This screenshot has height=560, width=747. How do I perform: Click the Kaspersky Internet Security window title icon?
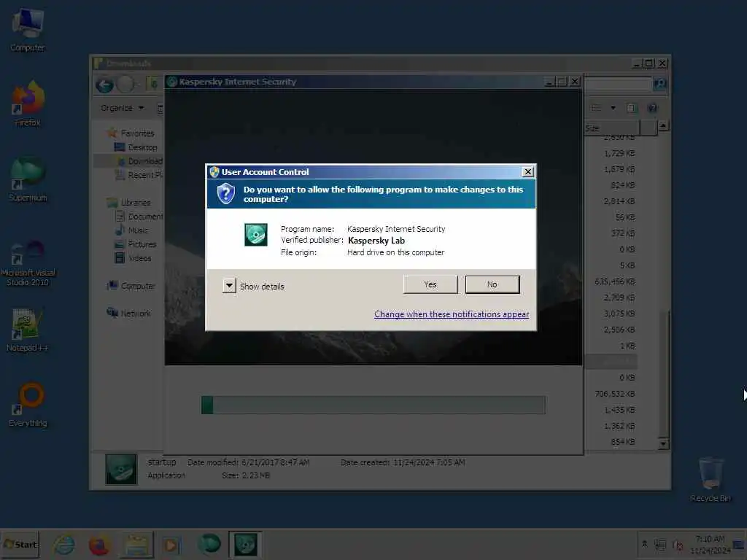172,82
